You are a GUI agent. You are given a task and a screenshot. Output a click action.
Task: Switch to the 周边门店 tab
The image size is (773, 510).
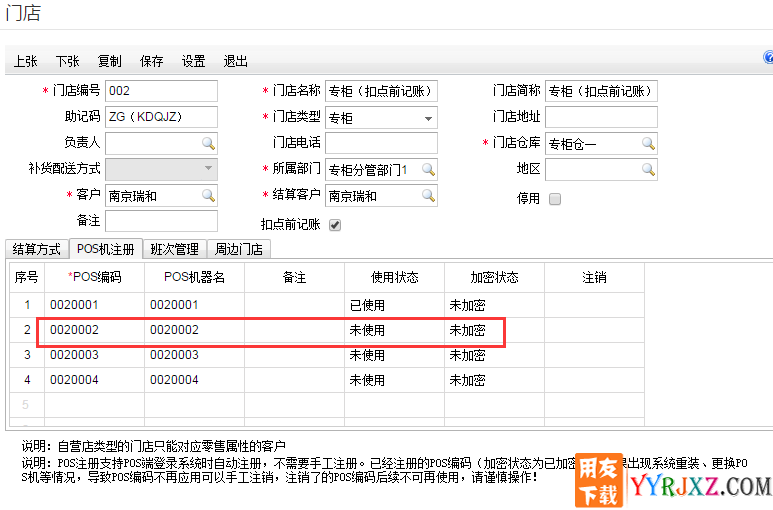pyautogui.click(x=239, y=249)
